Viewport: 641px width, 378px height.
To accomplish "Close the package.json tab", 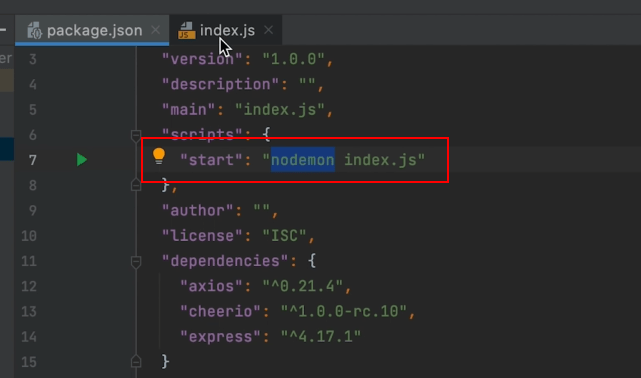I will pos(155,30).
